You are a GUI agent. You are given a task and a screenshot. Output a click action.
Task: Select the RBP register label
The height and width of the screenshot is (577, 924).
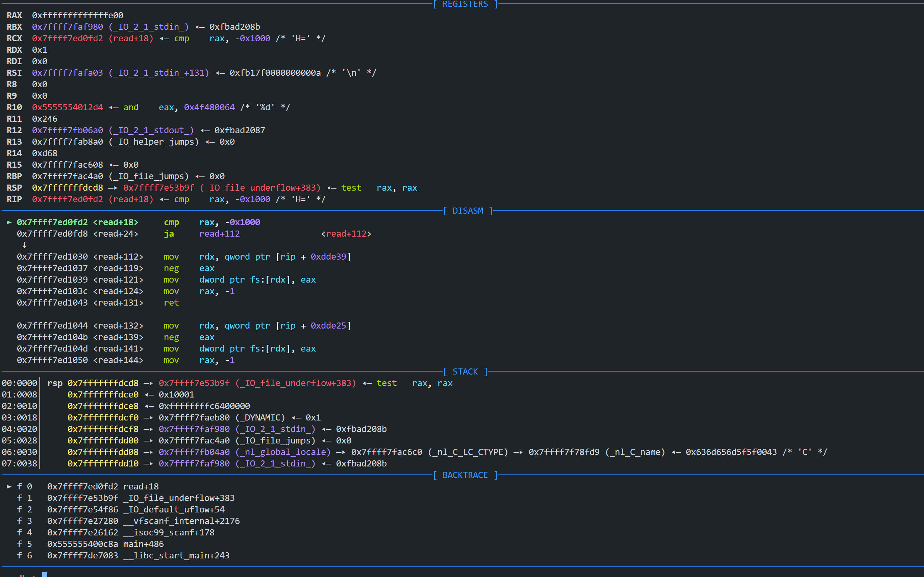pos(15,176)
